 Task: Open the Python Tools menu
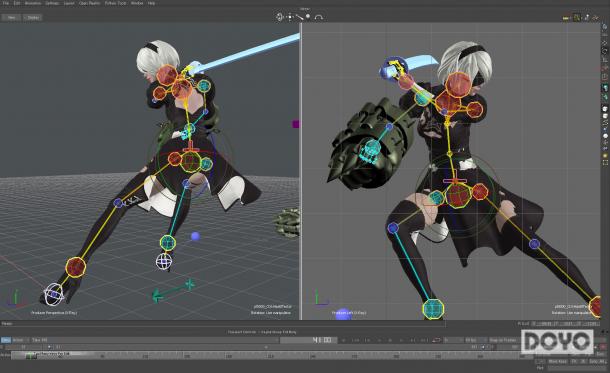click(x=116, y=3)
